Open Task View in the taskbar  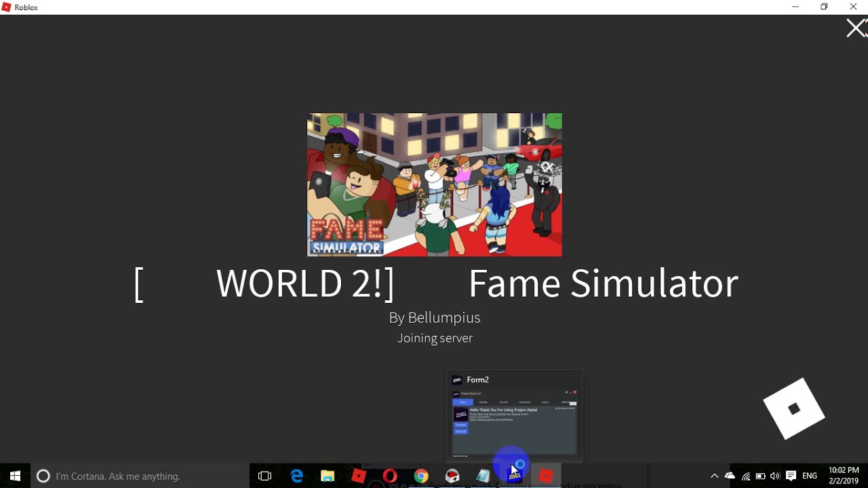(x=265, y=476)
